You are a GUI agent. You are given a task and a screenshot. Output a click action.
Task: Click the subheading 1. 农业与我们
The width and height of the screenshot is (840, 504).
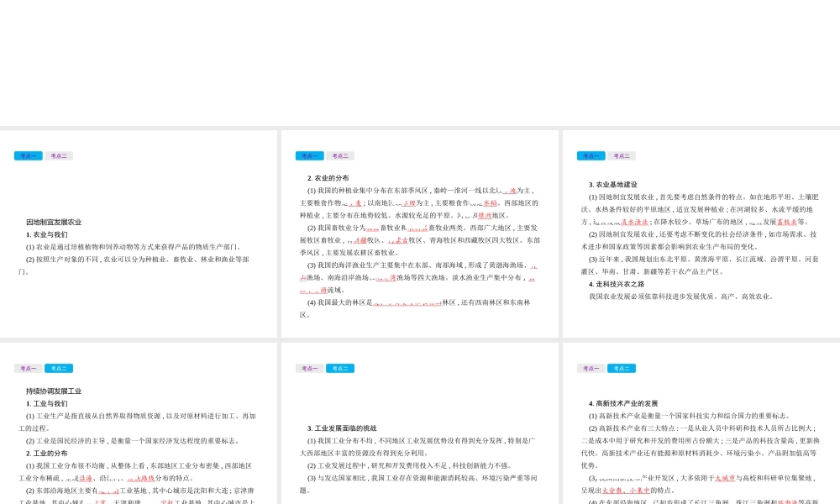[x=47, y=234]
